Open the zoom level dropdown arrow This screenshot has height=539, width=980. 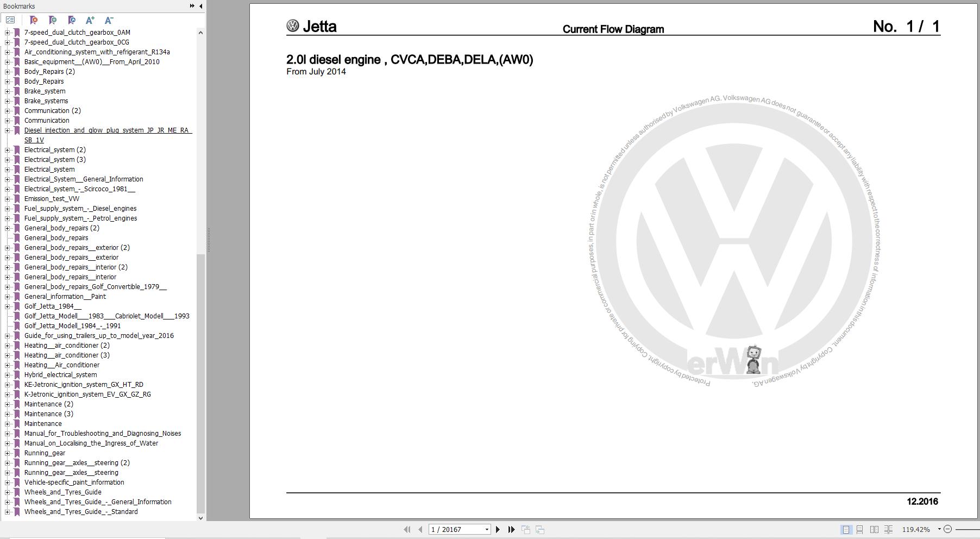(x=939, y=529)
